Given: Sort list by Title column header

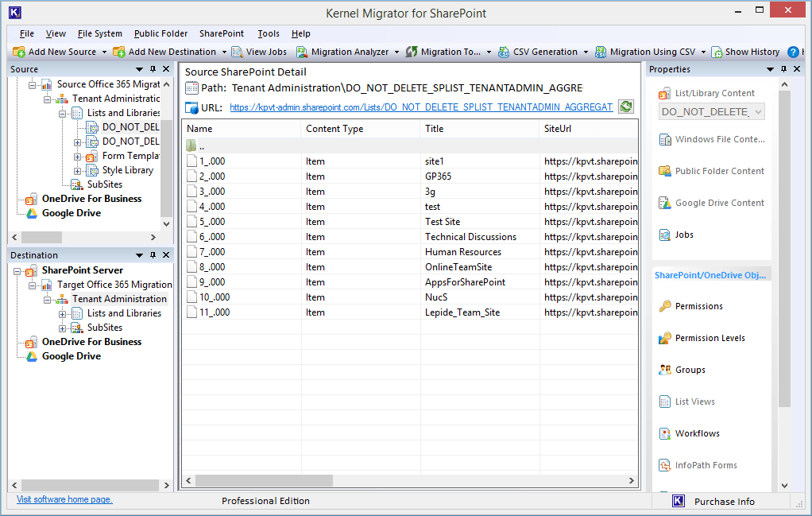Looking at the screenshot, I should click(480, 129).
